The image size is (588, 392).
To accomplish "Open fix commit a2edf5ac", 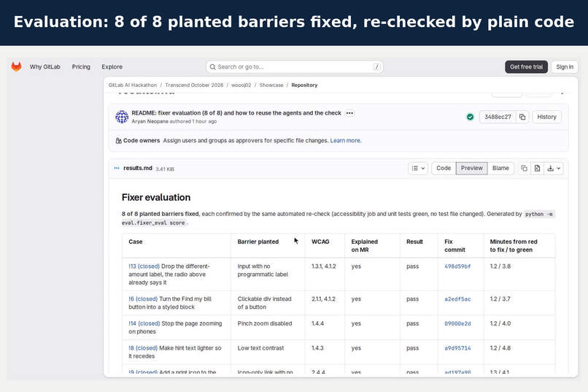I will point(457,299).
